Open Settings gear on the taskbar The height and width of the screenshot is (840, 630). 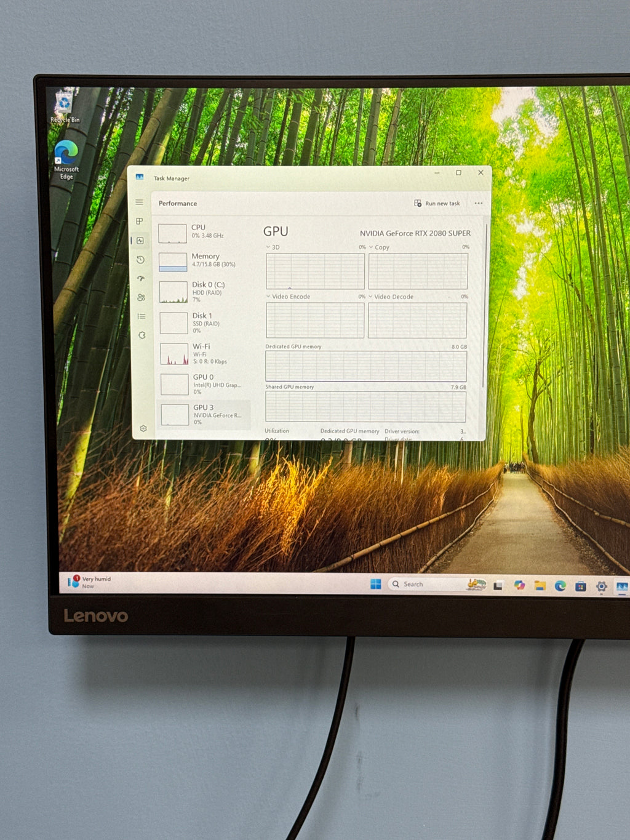(602, 586)
